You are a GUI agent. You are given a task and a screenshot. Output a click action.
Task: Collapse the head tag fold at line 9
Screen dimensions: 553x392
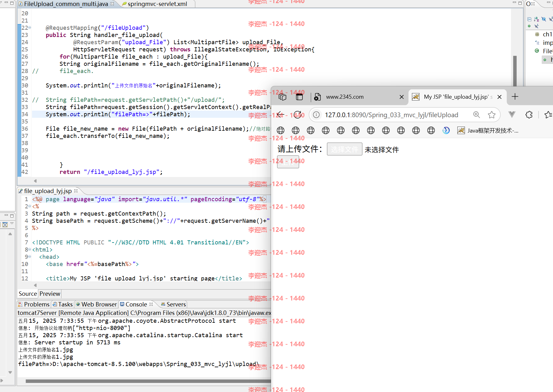pos(30,257)
